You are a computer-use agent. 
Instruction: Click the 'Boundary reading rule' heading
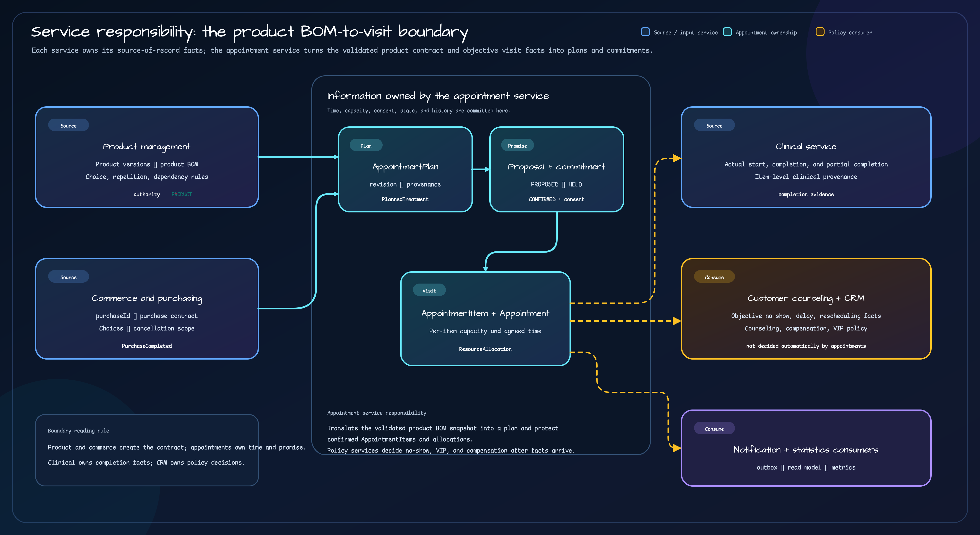(78, 431)
